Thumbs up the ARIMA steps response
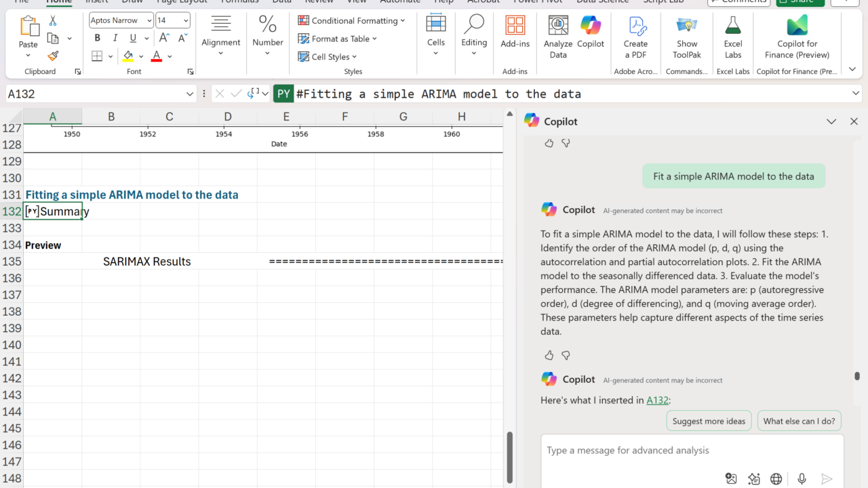The image size is (868, 488). click(549, 355)
